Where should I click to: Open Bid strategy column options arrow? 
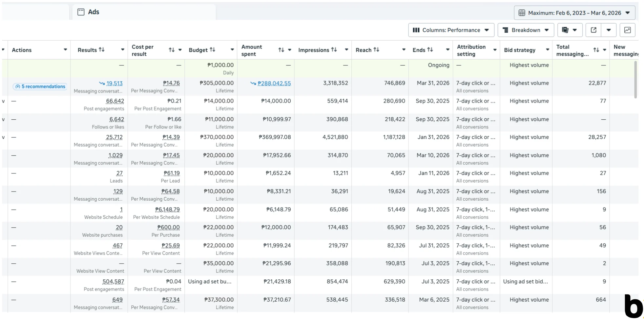[547, 50]
